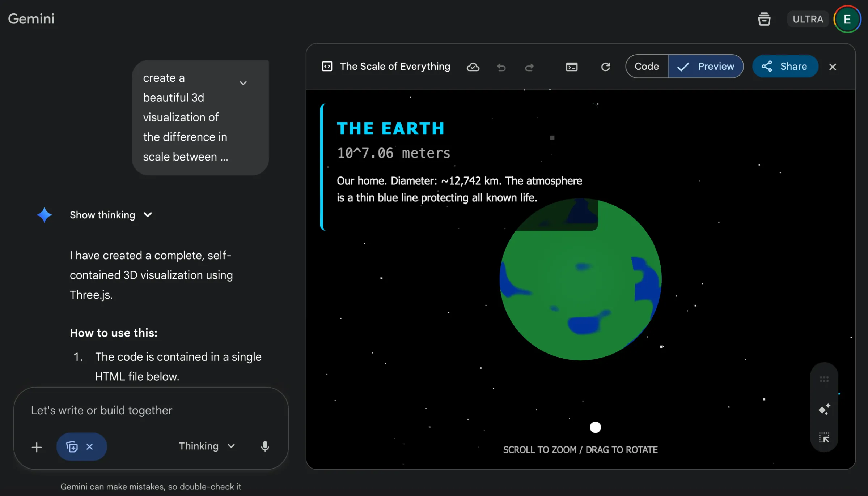868x496 pixels.
Task: Remove the Canvas tool chip
Action: tap(90, 447)
